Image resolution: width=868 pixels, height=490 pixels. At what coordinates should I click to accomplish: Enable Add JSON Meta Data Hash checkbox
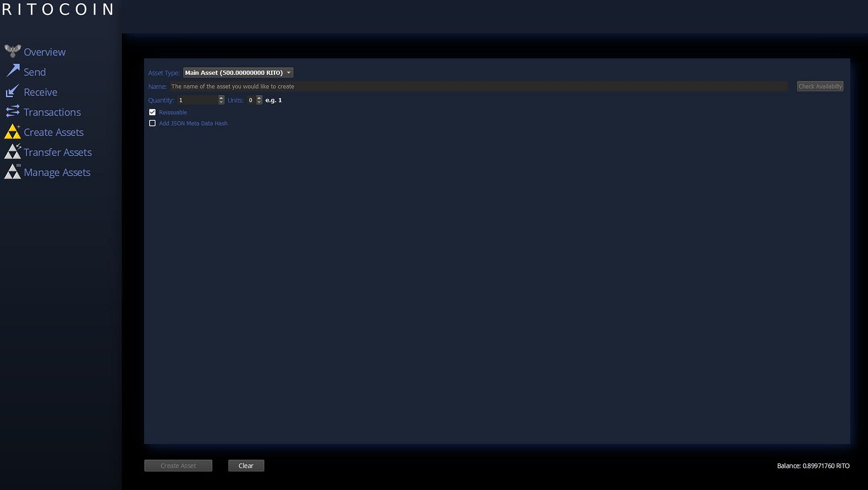tap(152, 123)
